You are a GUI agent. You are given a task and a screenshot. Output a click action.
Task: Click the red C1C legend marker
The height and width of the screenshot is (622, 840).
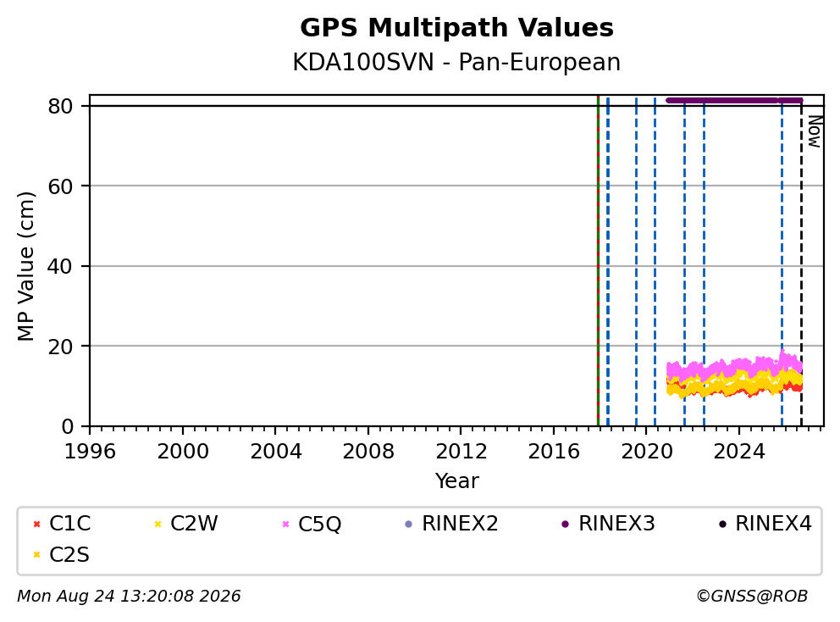point(37,524)
